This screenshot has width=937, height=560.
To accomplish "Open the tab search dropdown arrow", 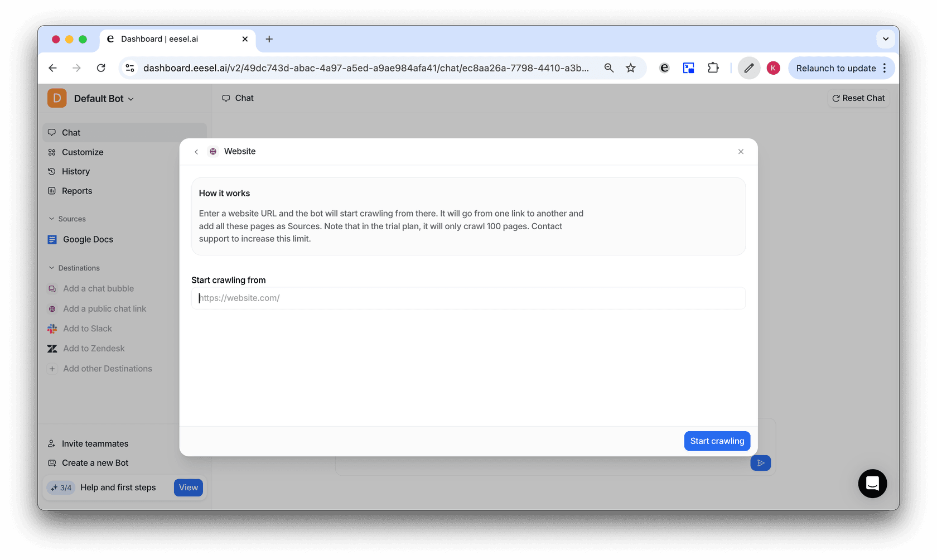I will pos(886,39).
